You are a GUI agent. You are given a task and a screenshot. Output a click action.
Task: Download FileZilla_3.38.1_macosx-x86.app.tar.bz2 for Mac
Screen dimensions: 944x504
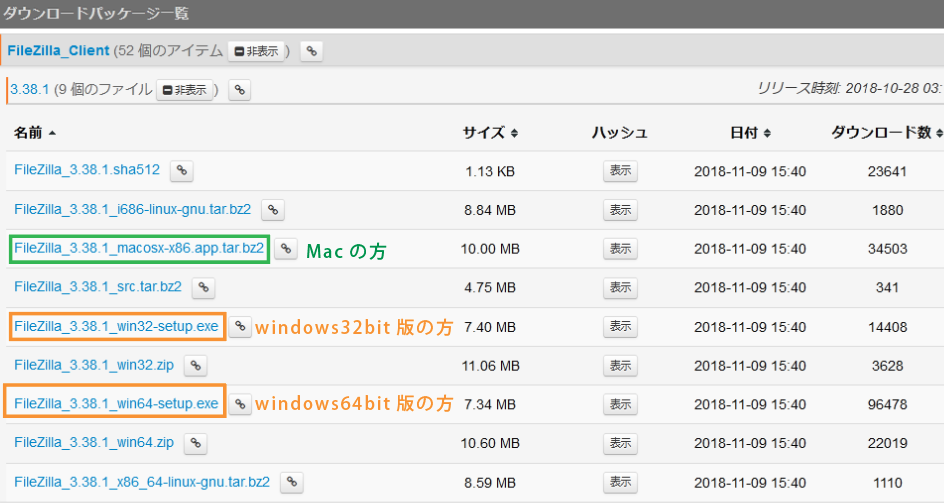coord(139,248)
